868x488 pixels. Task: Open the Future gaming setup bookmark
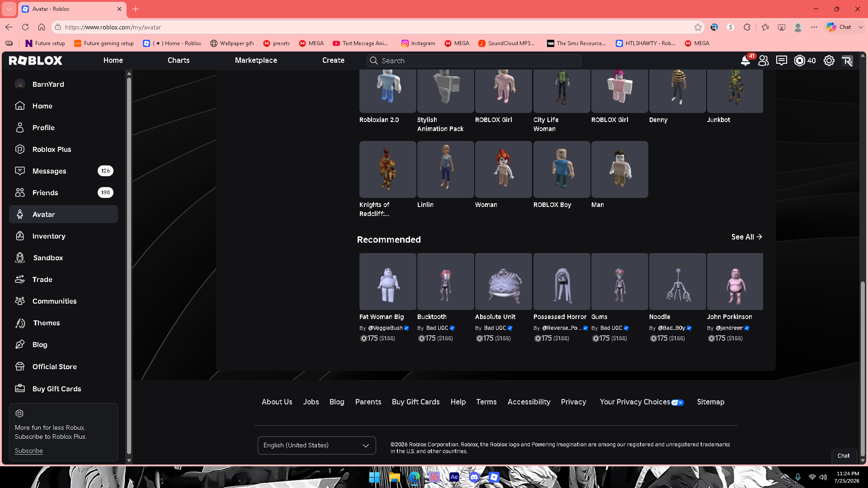(104, 43)
